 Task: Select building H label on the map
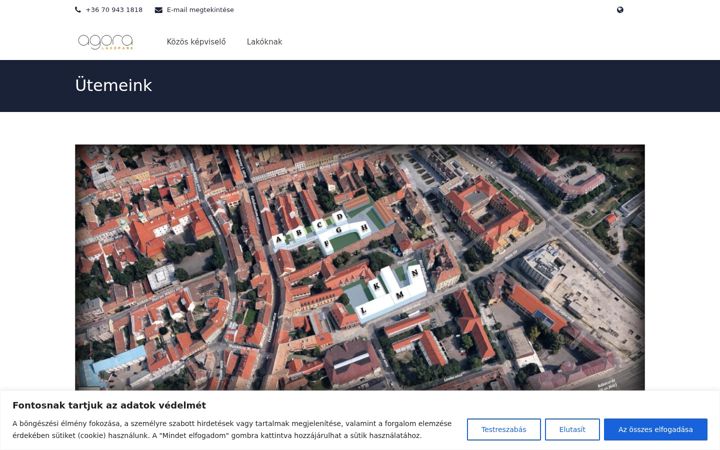coord(364,227)
